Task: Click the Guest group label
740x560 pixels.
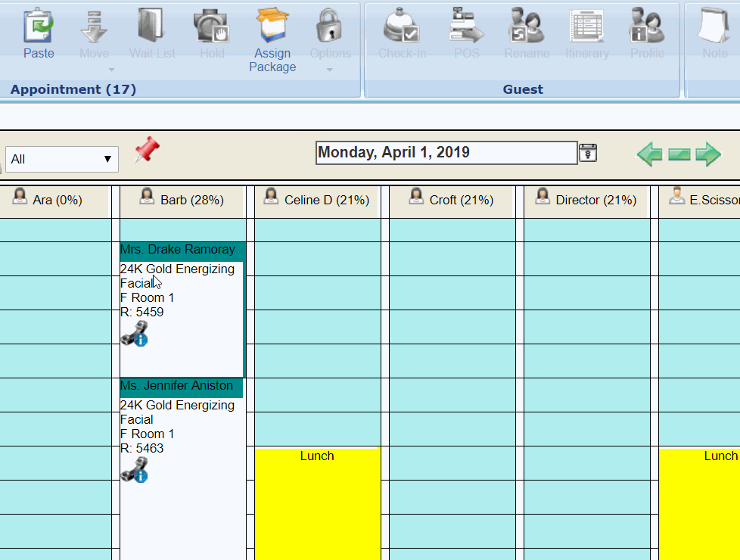Action: pyautogui.click(x=523, y=89)
